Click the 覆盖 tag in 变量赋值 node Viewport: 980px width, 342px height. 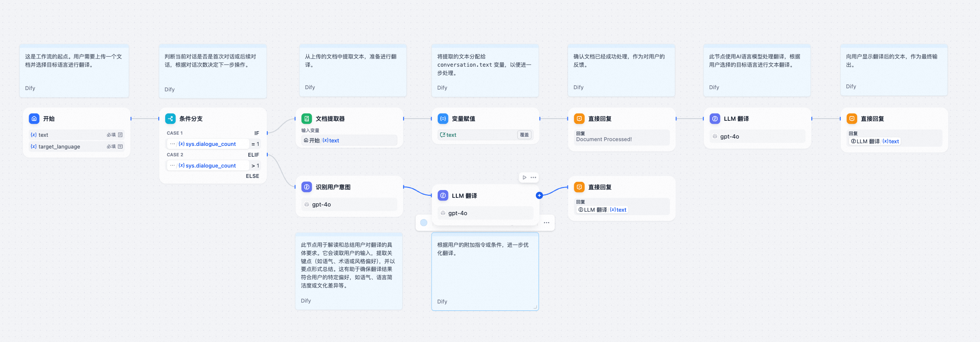(x=524, y=135)
